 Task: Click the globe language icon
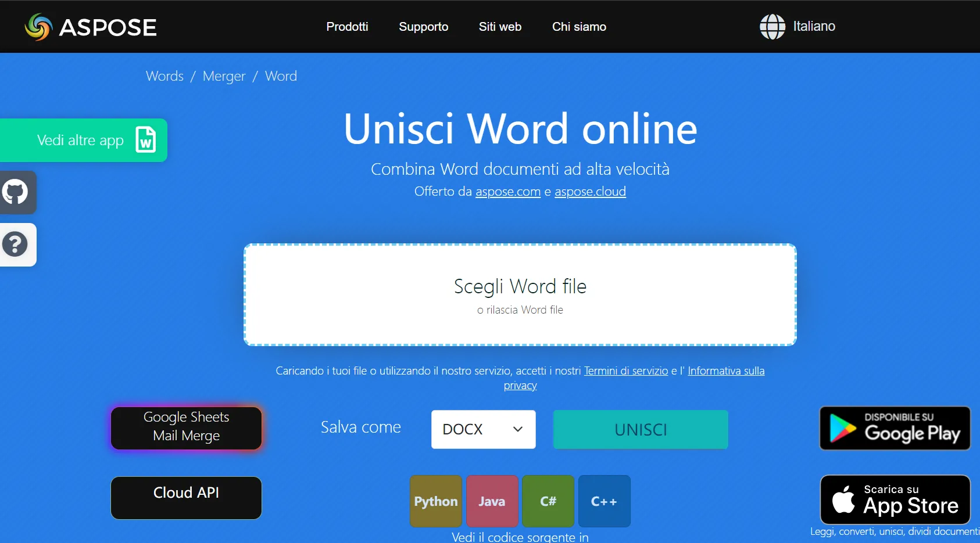coord(772,27)
